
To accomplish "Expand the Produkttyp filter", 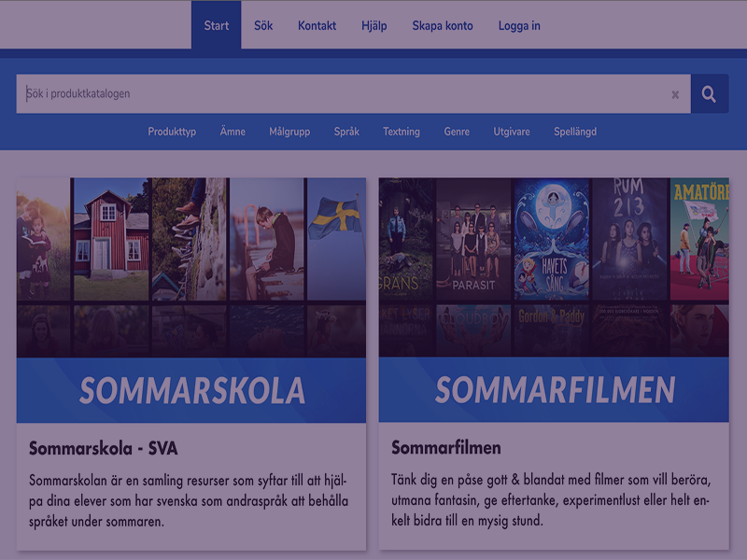I will 172,132.
